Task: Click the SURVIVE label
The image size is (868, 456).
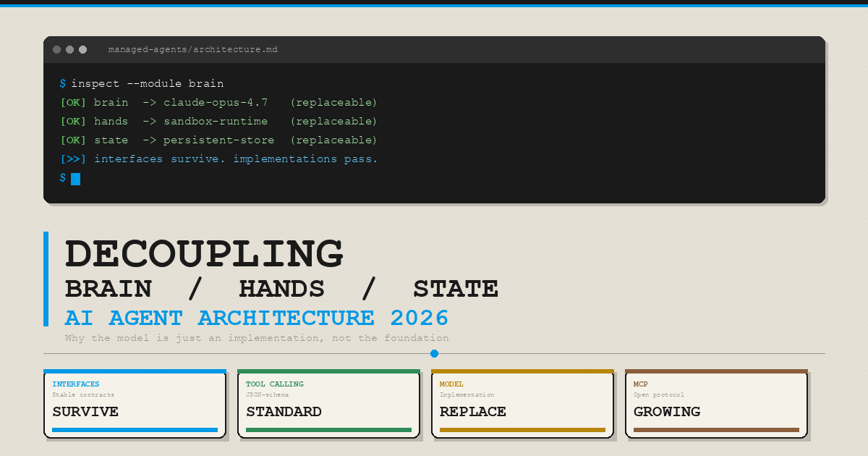Action: click(85, 412)
